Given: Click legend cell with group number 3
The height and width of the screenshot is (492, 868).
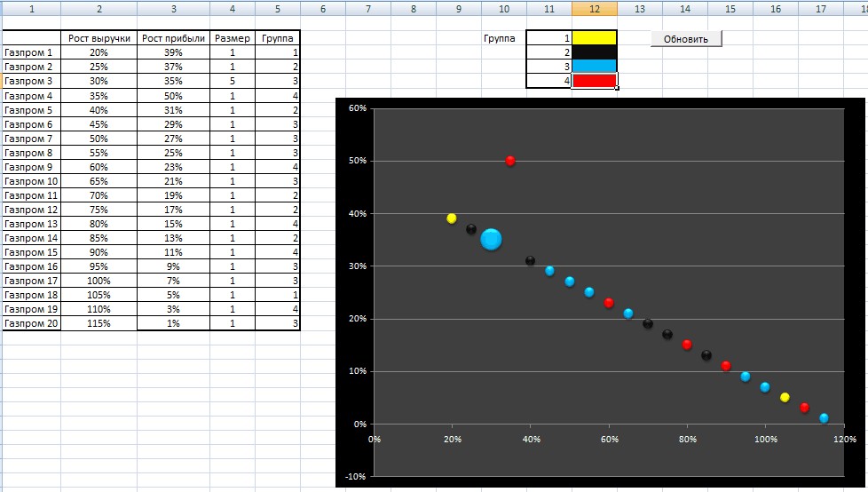Looking at the screenshot, I should click(549, 67).
